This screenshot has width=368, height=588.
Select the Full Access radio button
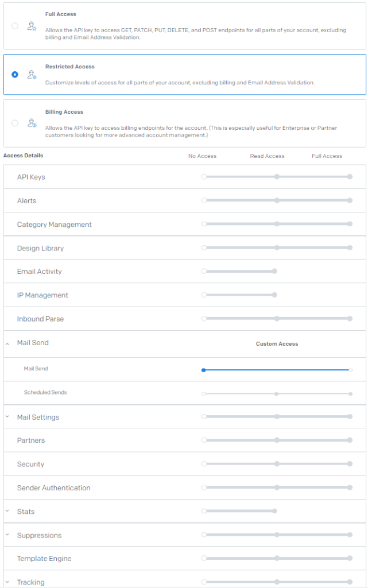pos(15,26)
